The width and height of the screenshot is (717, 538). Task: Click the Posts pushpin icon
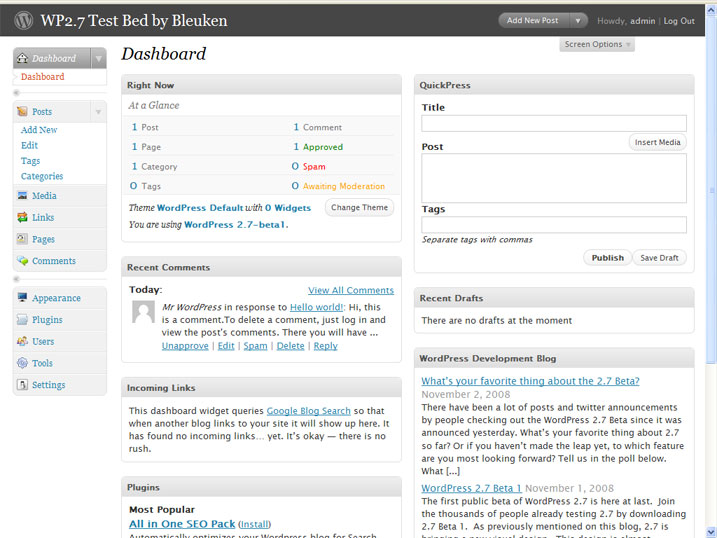[x=22, y=112]
